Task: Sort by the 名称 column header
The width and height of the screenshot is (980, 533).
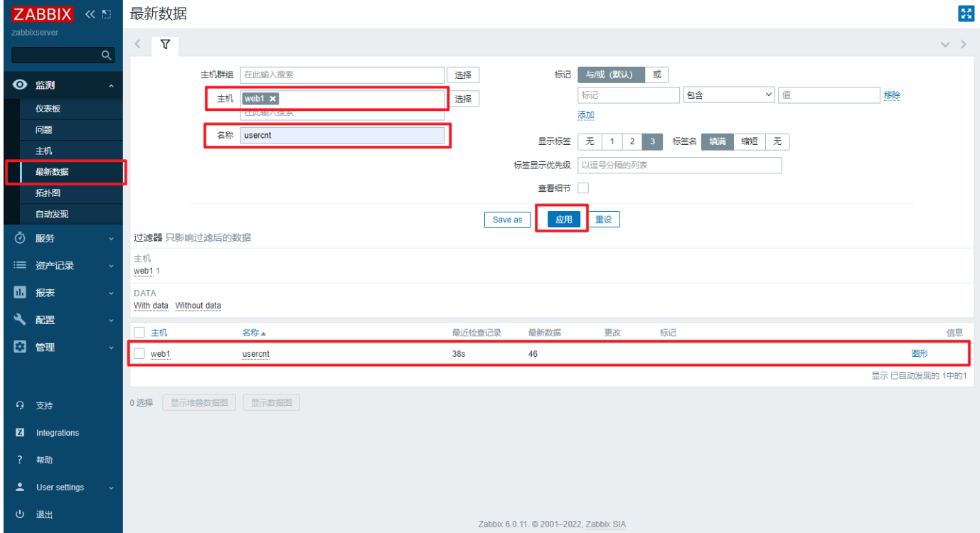Action: (255, 333)
